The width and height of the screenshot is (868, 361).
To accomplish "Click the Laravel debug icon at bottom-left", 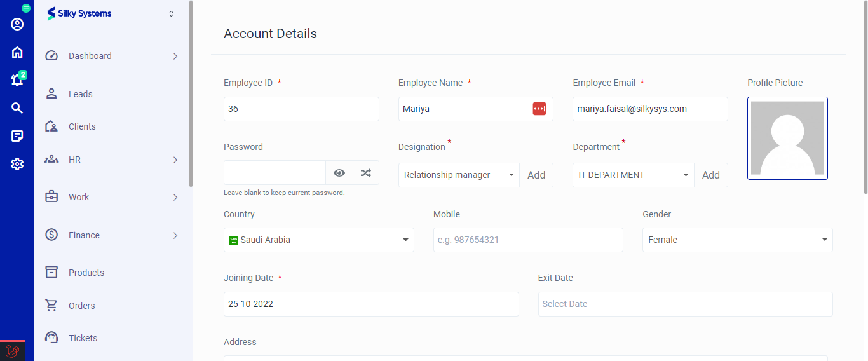I will click(x=13, y=351).
